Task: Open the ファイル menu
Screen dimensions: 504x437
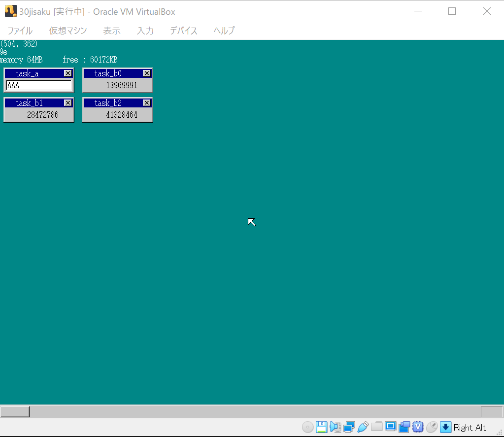Action: 20,31
